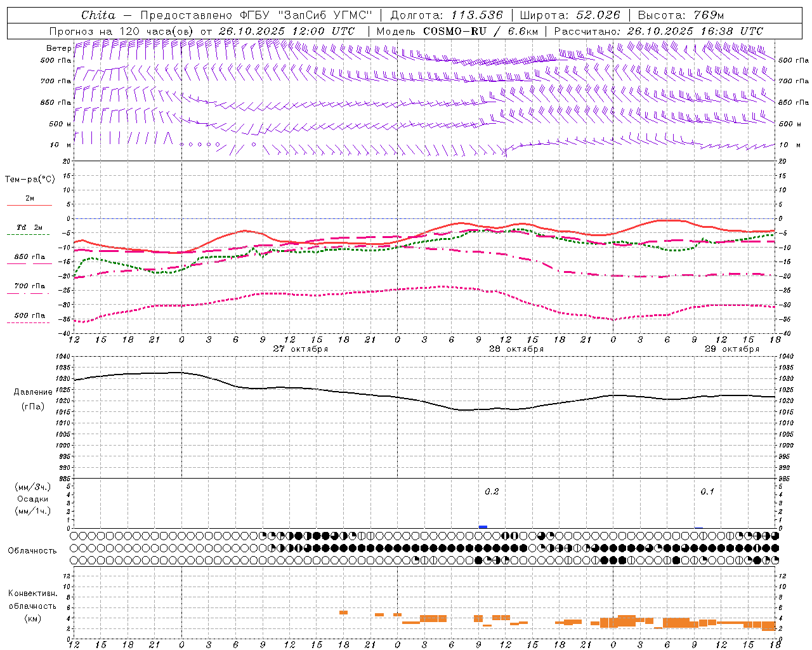Screen dimensions: 812x650
Task: Click the "Давление" pressure panel label
Action: (x=33, y=392)
